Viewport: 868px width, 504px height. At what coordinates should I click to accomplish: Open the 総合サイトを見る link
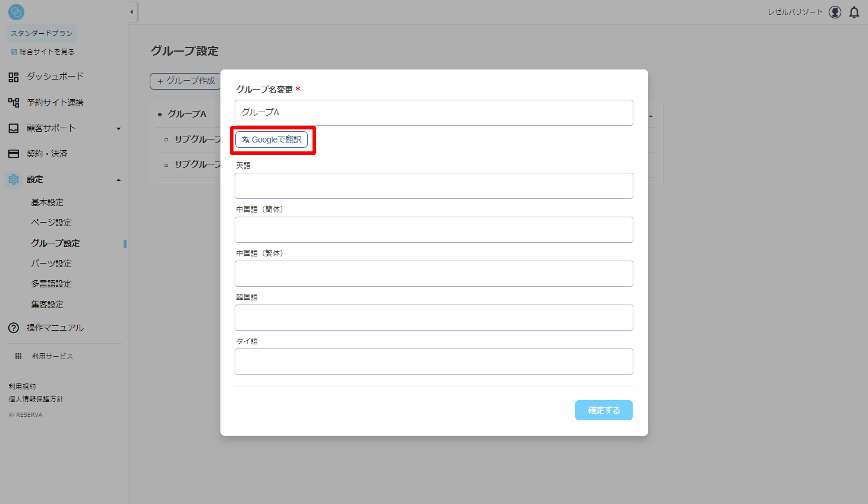(43, 52)
